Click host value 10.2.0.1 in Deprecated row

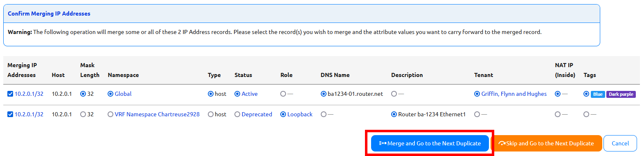(x=62, y=114)
